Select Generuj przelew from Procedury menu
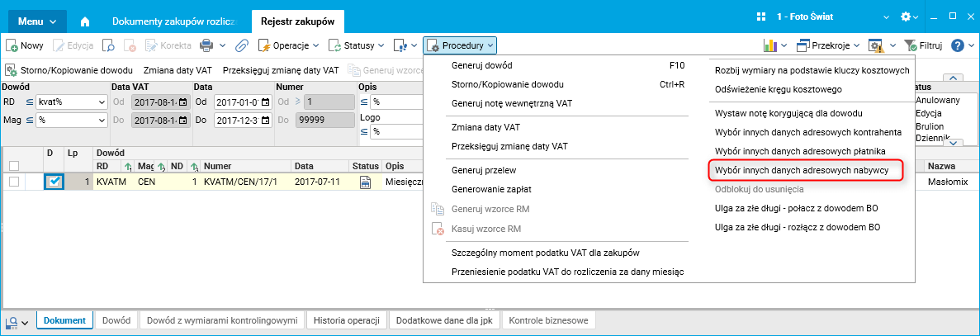Viewport: 980px width, 336px height. pyautogui.click(x=485, y=170)
